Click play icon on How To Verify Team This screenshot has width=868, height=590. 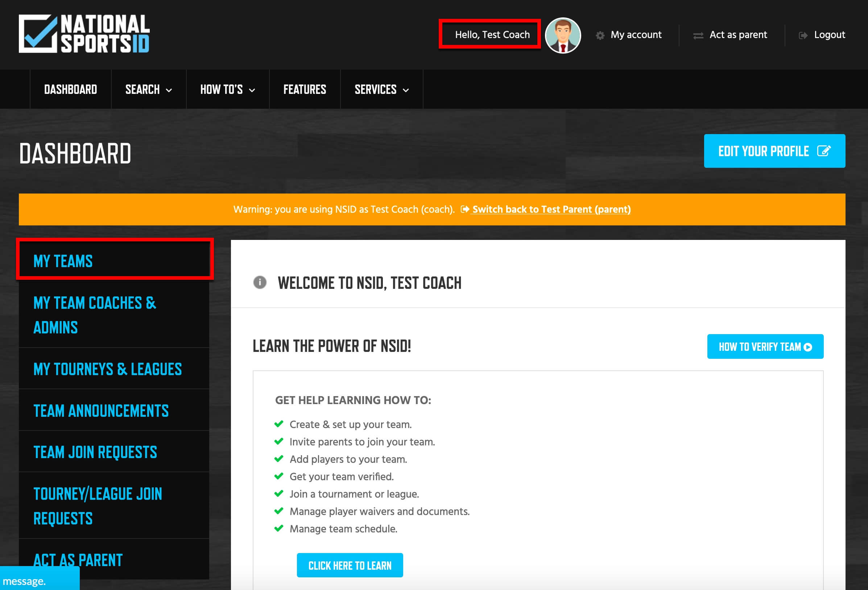807,347
